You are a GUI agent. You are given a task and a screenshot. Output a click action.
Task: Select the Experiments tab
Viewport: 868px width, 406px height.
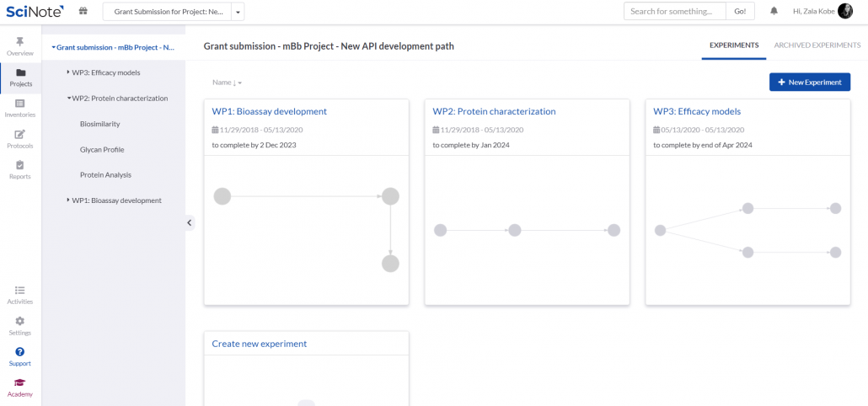733,45
